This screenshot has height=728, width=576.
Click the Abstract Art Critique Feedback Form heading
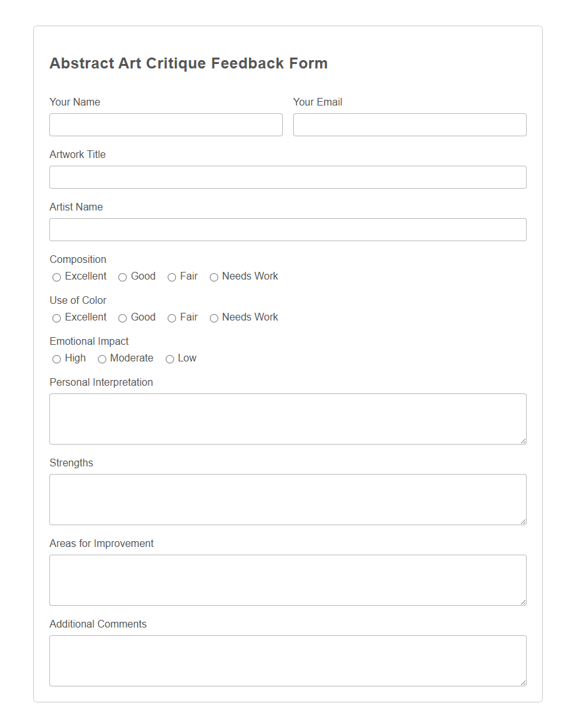pos(188,63)
